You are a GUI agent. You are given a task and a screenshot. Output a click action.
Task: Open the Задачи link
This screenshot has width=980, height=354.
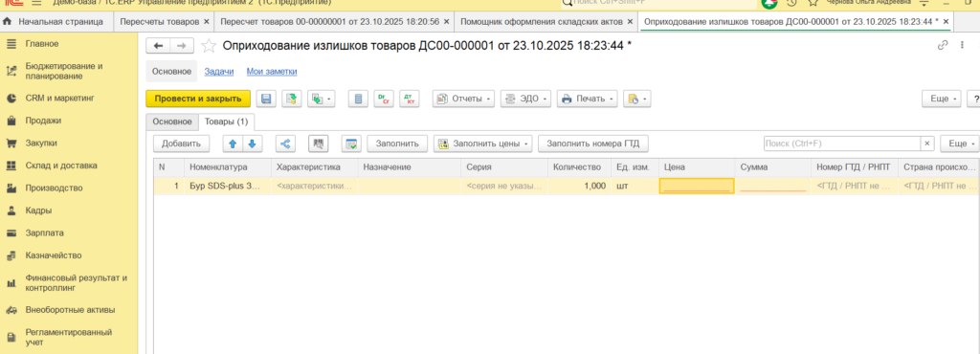click(x=219, y=72)
